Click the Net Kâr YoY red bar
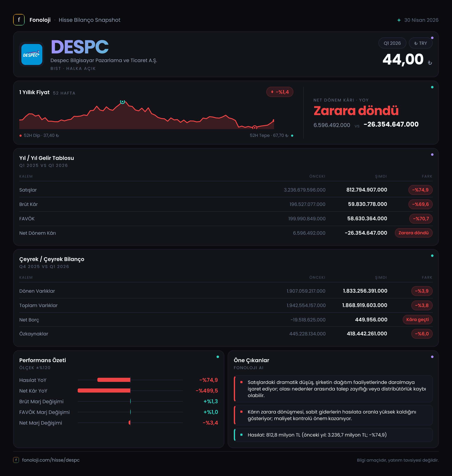 point(104,391)
